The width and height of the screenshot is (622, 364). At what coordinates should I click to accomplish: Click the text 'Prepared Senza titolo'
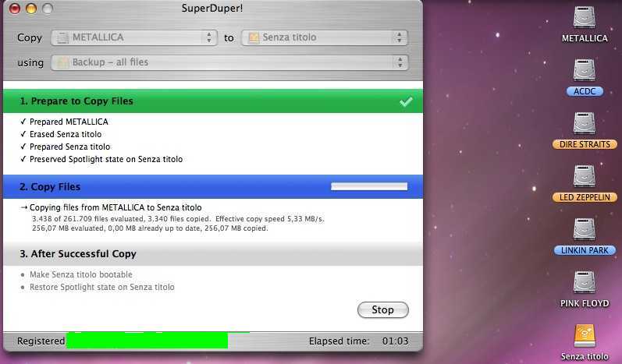69,147
